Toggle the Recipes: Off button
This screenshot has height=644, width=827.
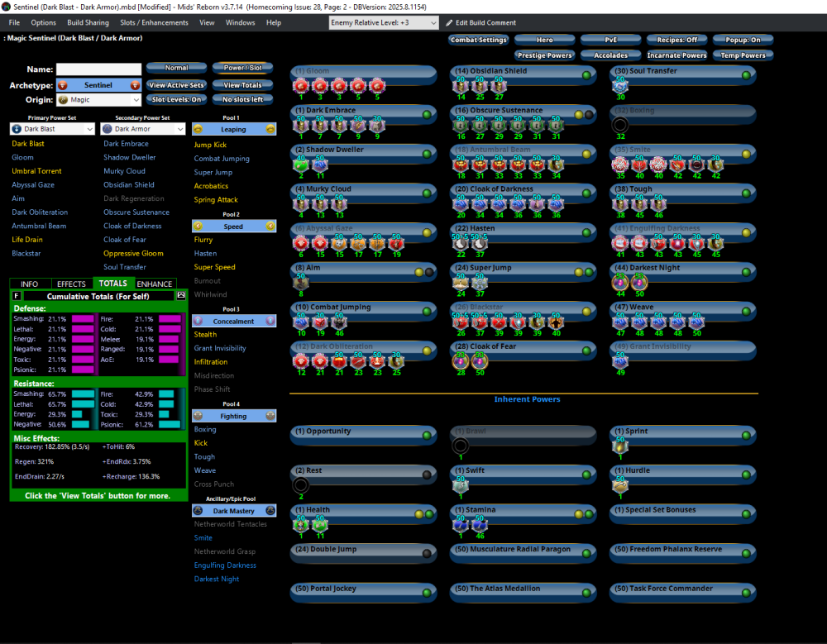pyautogui.click(x=677, y=40)
